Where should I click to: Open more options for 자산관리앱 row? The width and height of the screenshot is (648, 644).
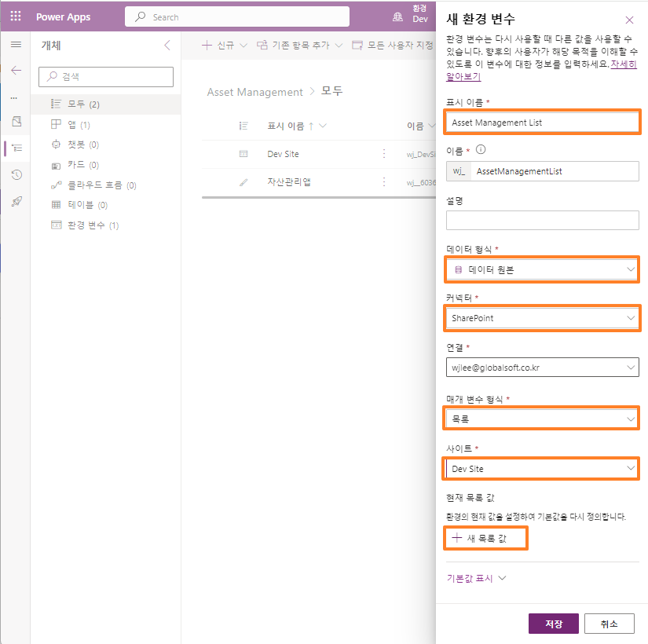pos(384,182)
